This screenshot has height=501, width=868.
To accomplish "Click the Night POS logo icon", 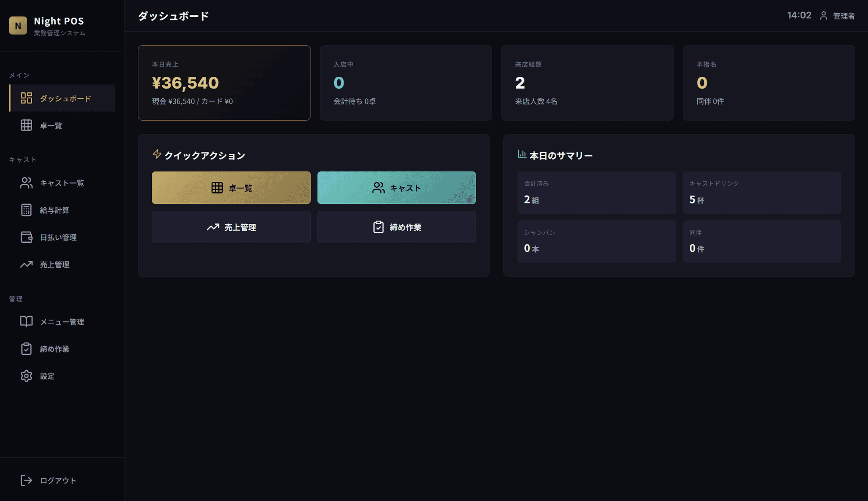I will point(18,26).
